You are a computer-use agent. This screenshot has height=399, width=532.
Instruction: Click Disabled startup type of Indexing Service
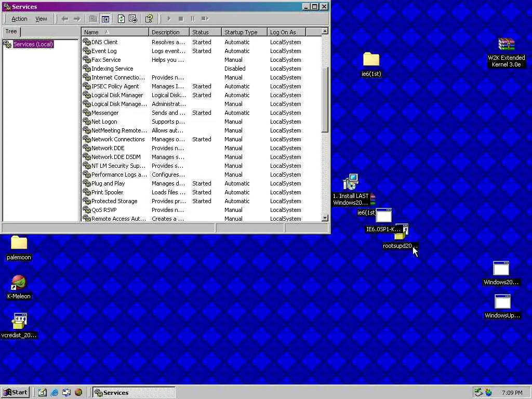click(235, 69)
